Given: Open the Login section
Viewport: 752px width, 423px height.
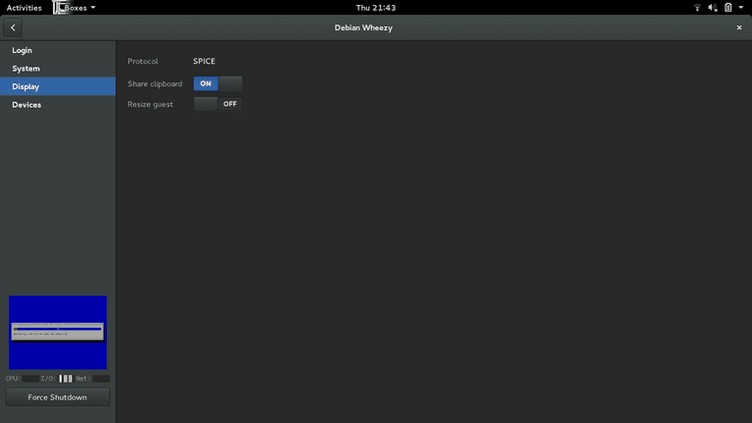Looking at the screenshot, I should coord(58,50).
